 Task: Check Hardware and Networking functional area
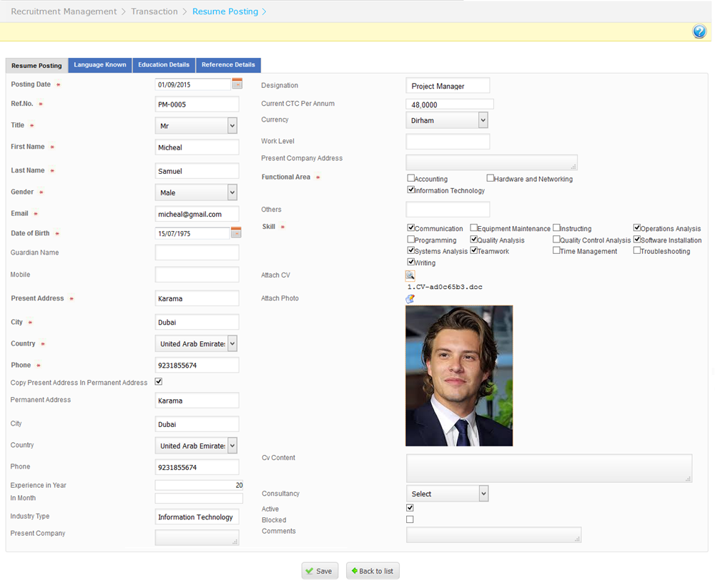click(490, 178)
